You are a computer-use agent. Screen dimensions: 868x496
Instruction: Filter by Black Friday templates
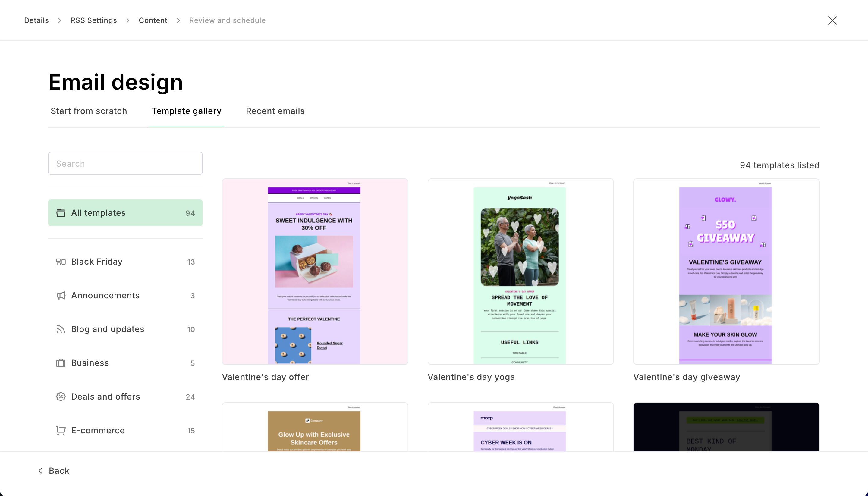point(125,262)
